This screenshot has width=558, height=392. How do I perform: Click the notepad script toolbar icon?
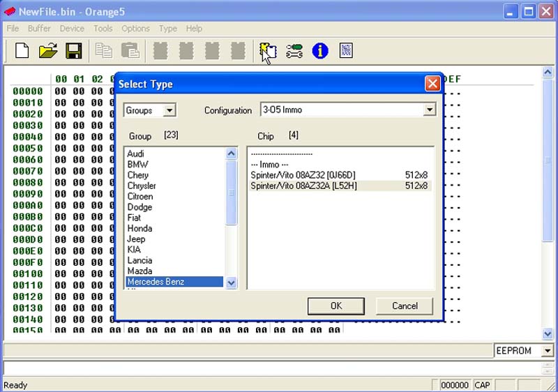pyautogui.click(x=346, y=50)
